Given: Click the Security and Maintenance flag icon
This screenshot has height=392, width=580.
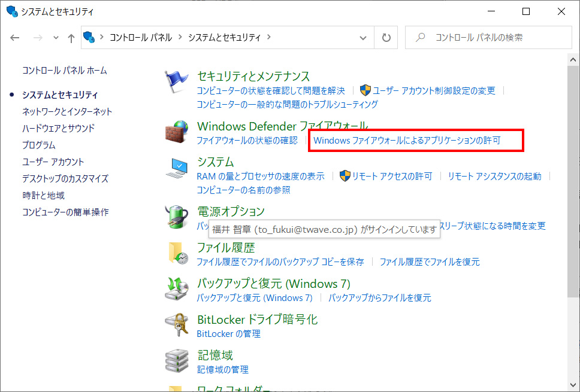Looking at the screenshot, I should click(x=176, y=81).
